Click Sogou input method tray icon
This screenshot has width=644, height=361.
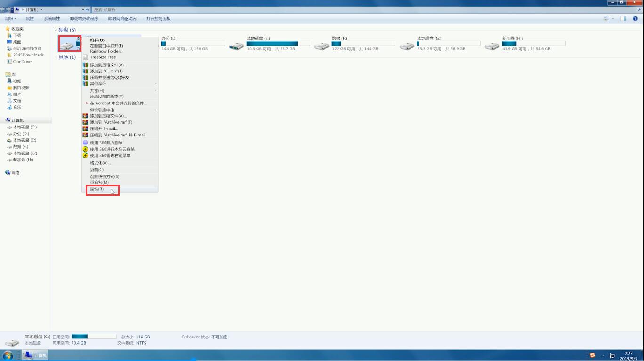click(592, 355)
